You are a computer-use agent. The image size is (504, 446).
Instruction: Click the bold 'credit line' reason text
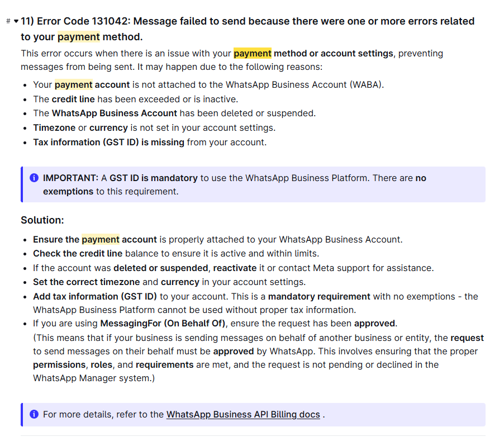pyautogui.click(x=73, y=99)
